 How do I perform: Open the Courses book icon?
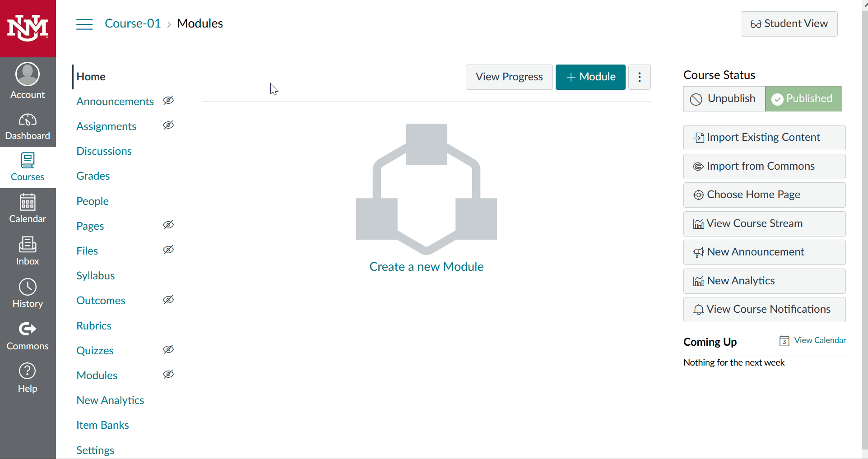click(28, 160)
